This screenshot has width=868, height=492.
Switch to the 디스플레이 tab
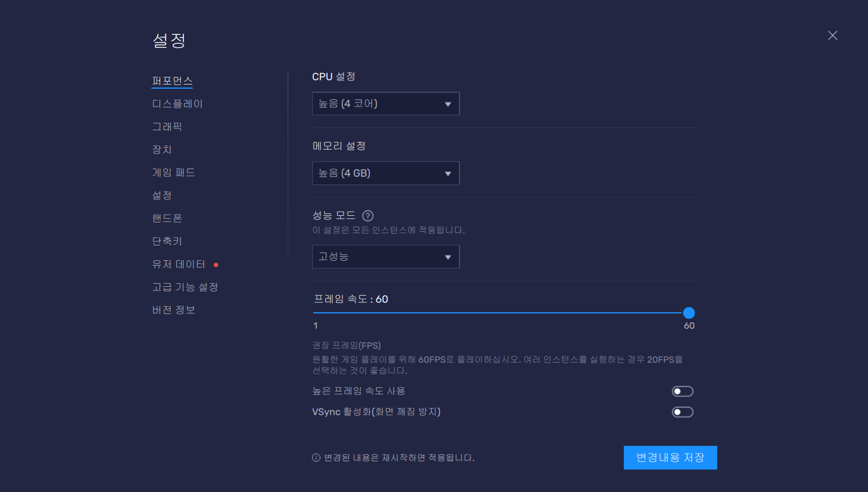tap(177, 104)
